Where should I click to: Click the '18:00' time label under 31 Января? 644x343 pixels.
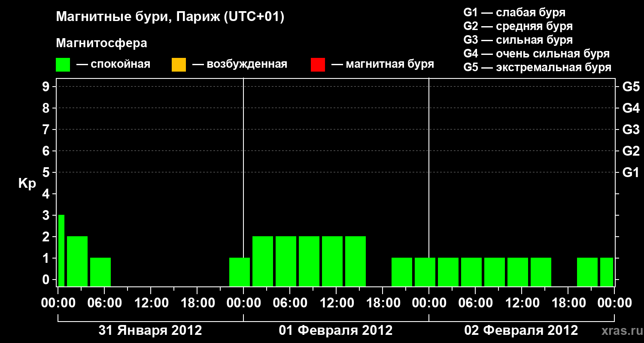tap(197, 303)
